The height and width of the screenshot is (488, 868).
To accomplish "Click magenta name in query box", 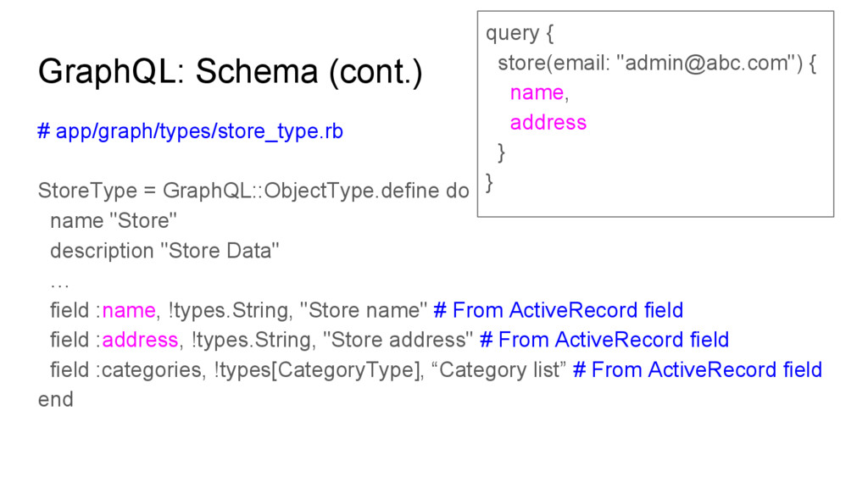I will [537, 92].
